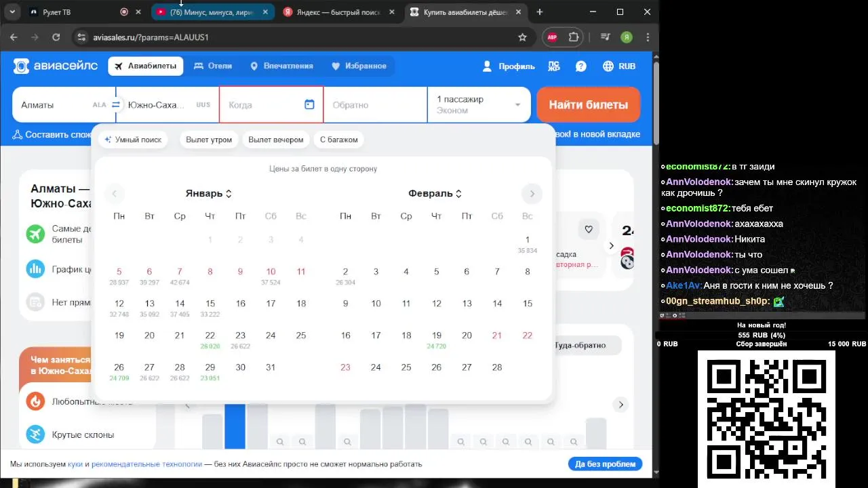The height and width of the screenshot is (488, 868).
Task: Click the Обратно return date field
Action: [375, 104]
